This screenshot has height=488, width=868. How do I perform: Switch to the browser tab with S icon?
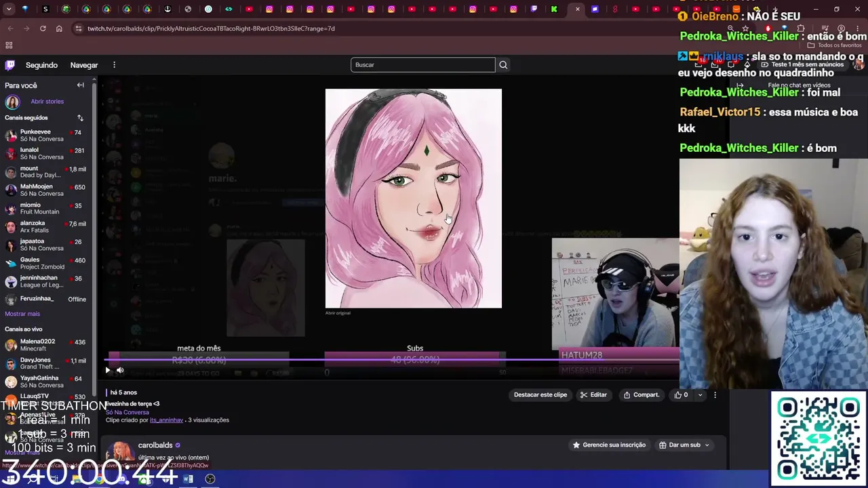(45, 9)
